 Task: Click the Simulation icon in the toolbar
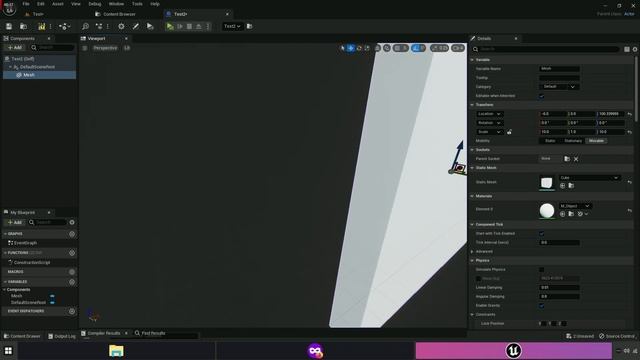(150, 26)
